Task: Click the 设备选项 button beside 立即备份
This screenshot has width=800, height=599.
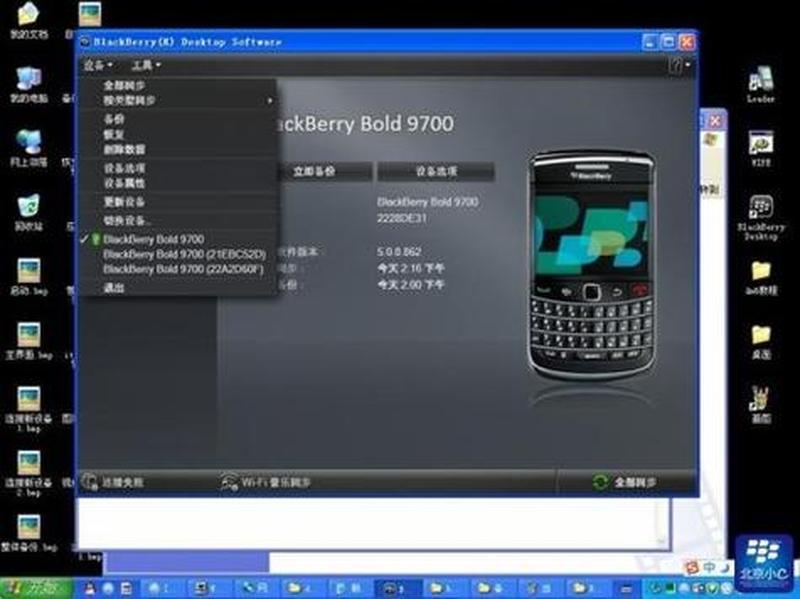Action: [436, 171]
